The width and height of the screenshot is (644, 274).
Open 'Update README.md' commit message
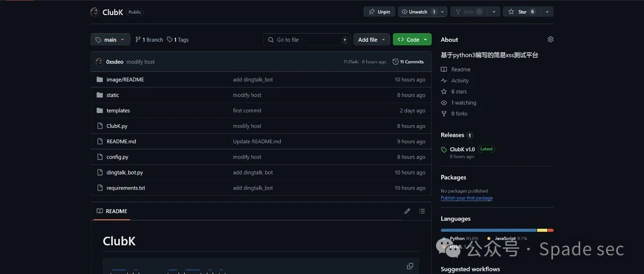click(257, 141)
